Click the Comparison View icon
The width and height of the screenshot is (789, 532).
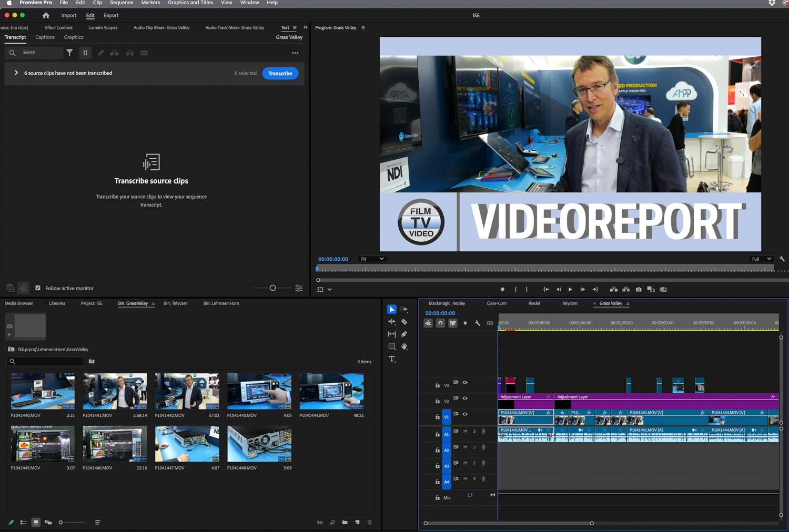coord(651,290)
